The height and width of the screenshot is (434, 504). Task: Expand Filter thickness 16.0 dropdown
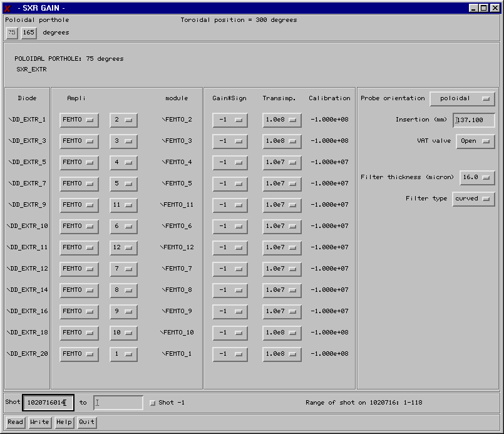(477, 178)
